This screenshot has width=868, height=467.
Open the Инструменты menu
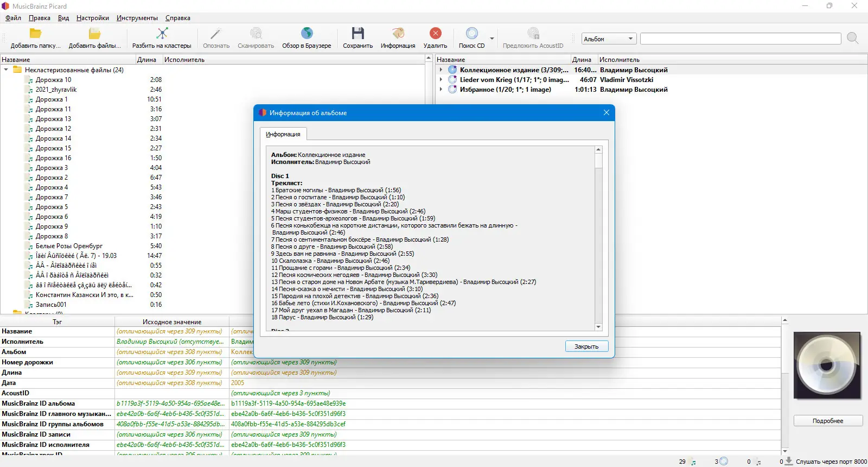(137, 18)
